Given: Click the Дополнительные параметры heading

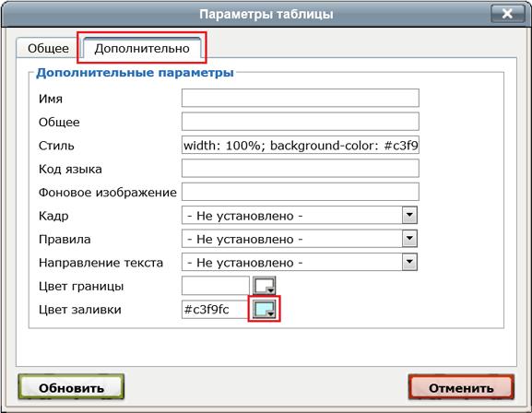Looking at the screenshot, I should pos(135,73).
